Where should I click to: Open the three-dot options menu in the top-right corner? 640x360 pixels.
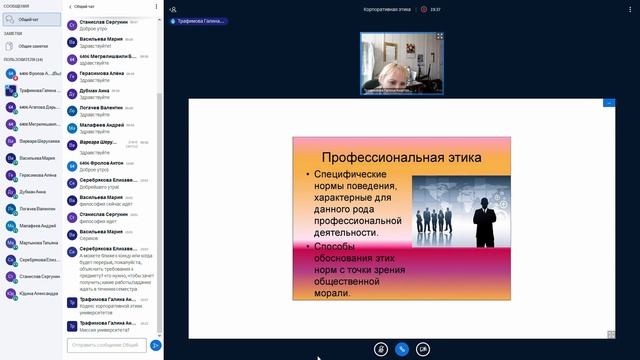(630, 9)
